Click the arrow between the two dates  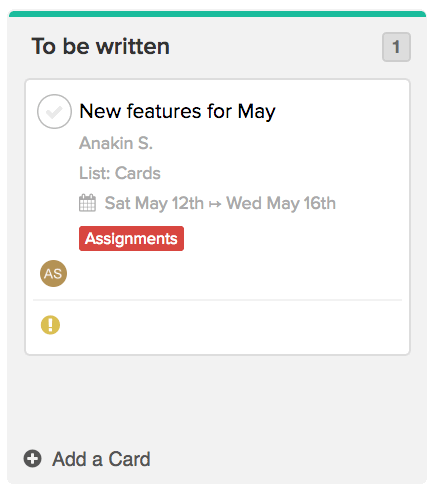215,204
